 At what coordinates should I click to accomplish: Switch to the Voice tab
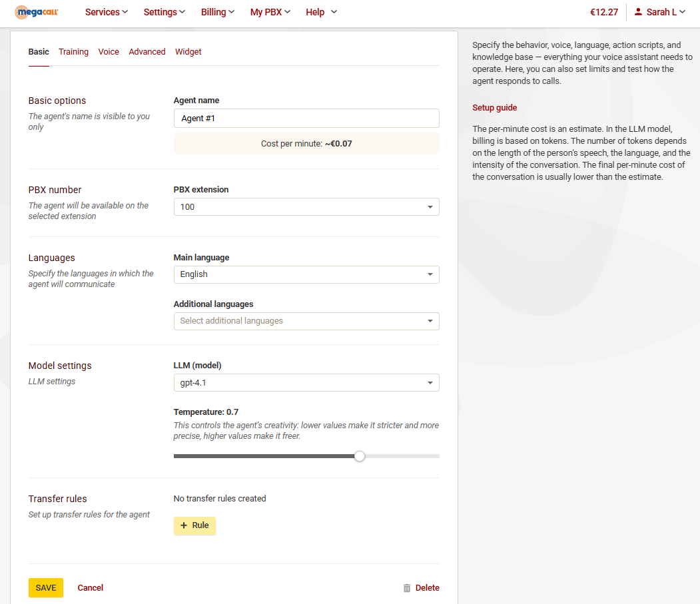pos(109,52)
